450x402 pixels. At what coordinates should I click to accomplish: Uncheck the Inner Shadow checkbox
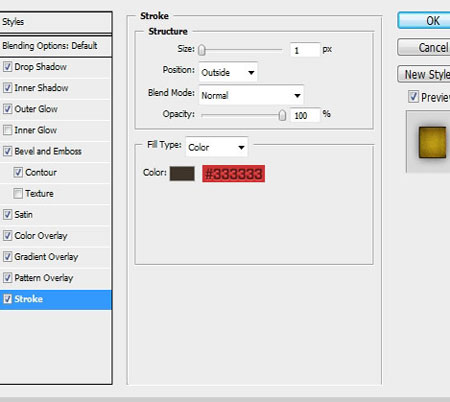[x=7, y=88]
